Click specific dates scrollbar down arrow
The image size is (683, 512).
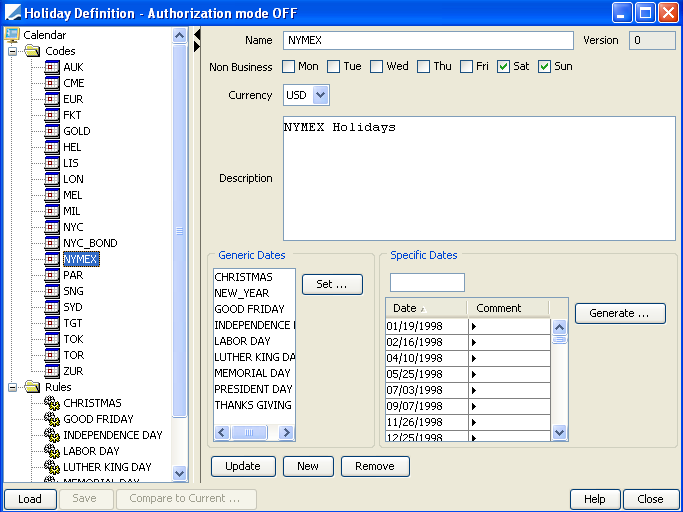tap(559, 433)
